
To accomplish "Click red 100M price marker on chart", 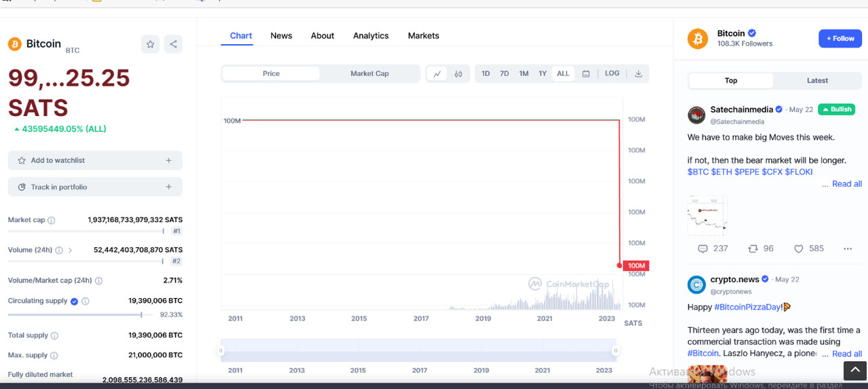I will tap(636, 265).
